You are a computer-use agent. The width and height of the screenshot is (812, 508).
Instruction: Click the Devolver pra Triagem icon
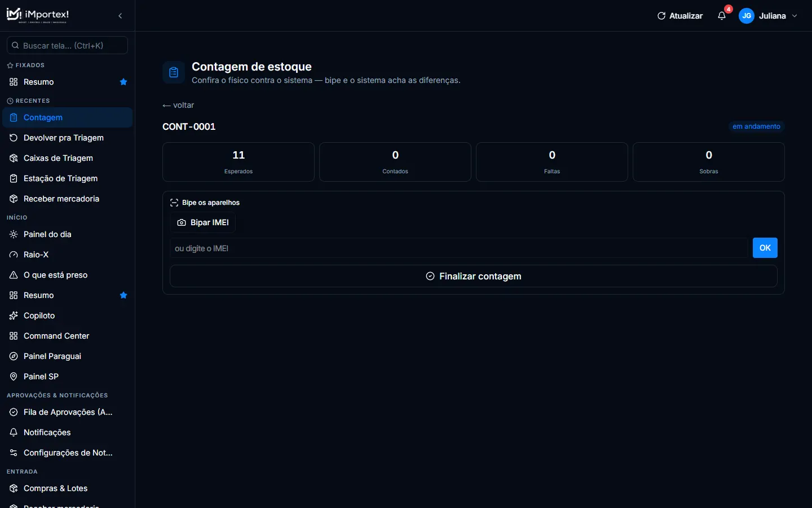pos(14,138)
